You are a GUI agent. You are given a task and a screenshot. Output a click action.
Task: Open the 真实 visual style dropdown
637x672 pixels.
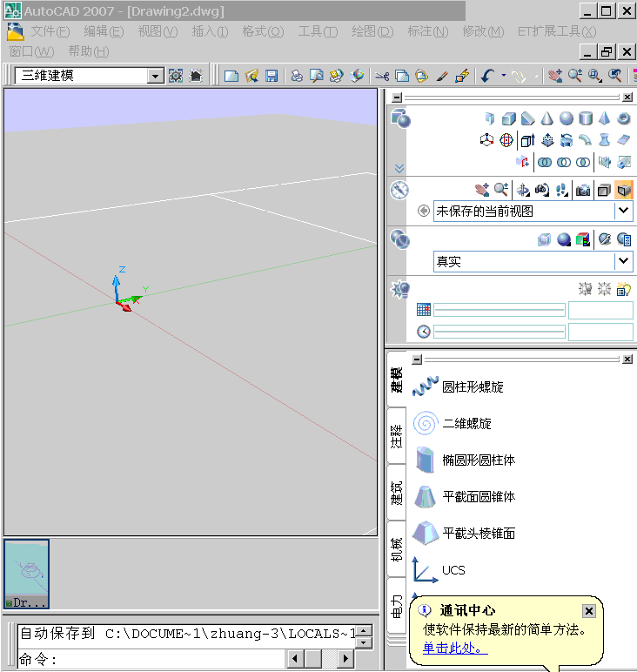pyautogui.click(x=623, y=260)
